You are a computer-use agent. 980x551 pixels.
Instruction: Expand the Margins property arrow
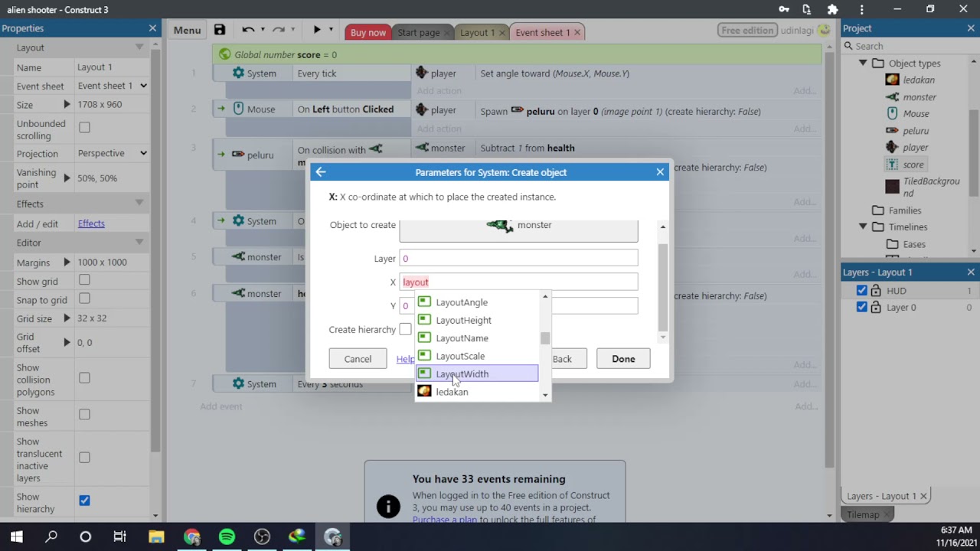(67, 262)
